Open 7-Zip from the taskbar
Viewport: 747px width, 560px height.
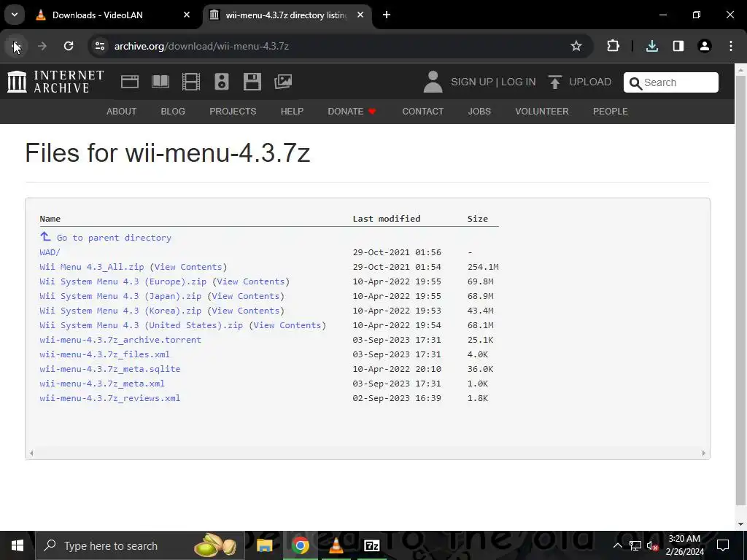pos(371,545)
